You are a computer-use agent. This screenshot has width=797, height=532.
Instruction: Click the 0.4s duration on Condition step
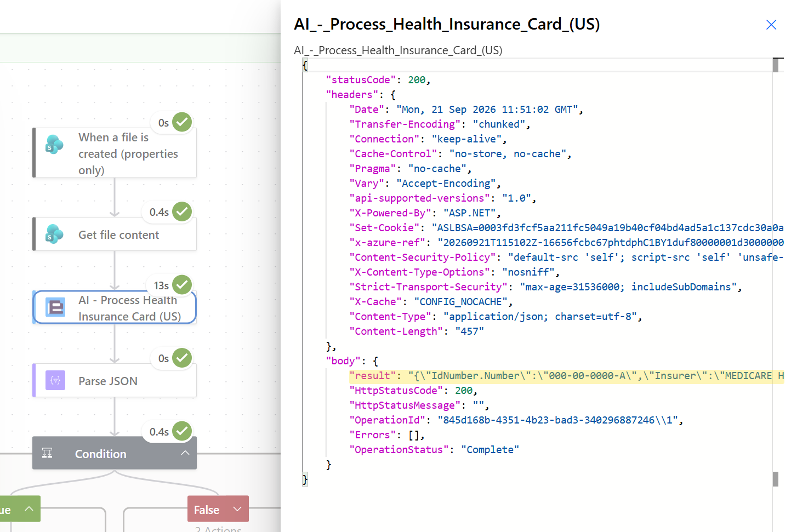click(x=159, y=432)
